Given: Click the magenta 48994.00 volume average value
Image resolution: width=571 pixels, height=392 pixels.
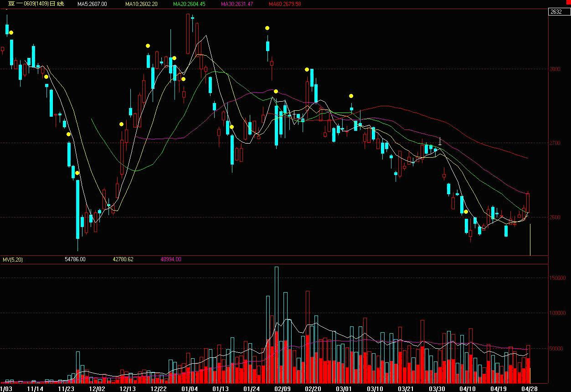Looking at the screenshot, I should click(171, 259).
